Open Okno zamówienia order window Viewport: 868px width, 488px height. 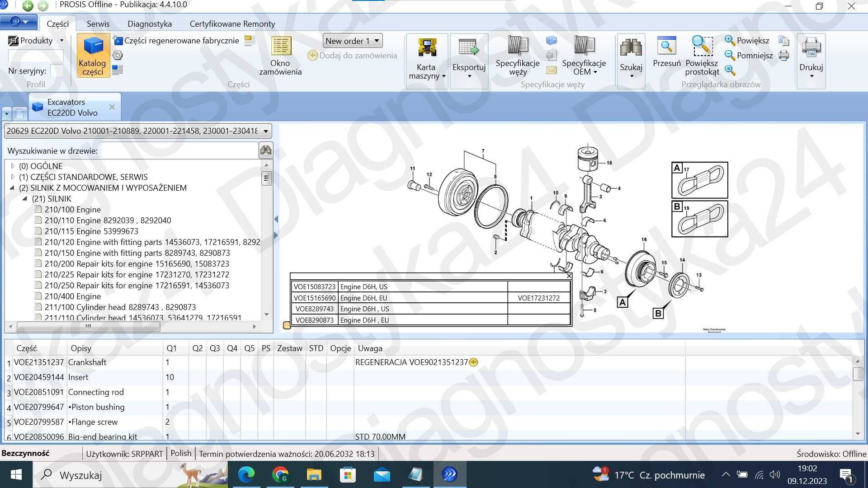tap(280, 56)
